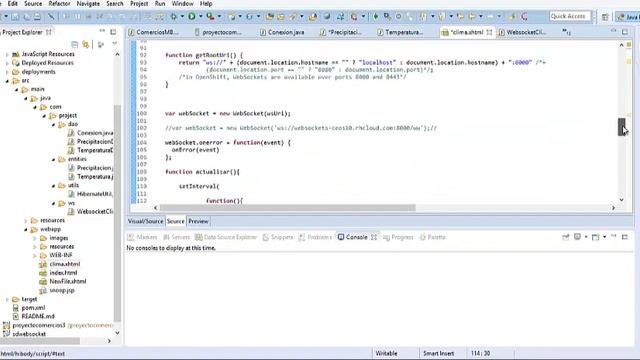
Task: Click the Print icon in toolbar
Action: point(37,17)
